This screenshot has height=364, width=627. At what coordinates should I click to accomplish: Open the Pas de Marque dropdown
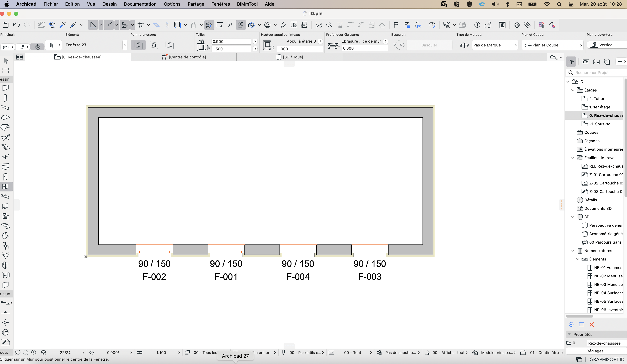click(495, 45)
